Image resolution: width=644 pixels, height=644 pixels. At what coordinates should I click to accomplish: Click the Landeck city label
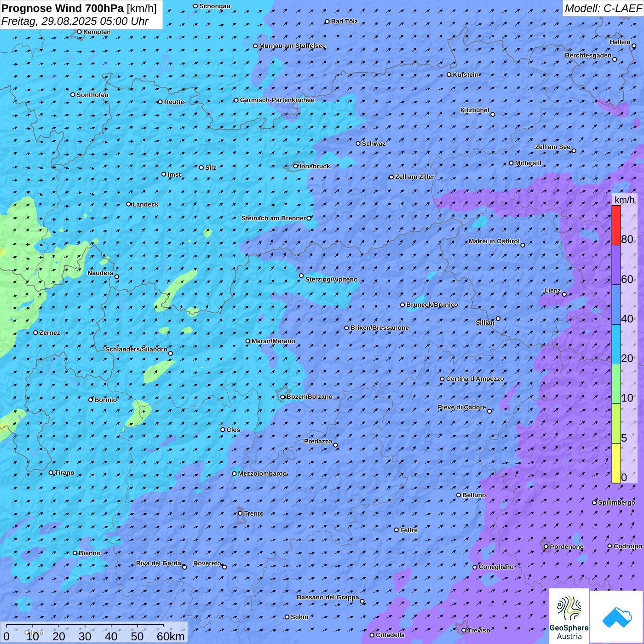145,204
